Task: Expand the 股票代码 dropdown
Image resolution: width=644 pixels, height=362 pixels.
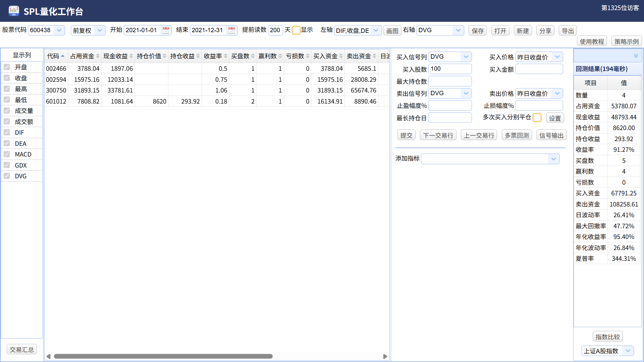Action: click(x=59, y=30)
